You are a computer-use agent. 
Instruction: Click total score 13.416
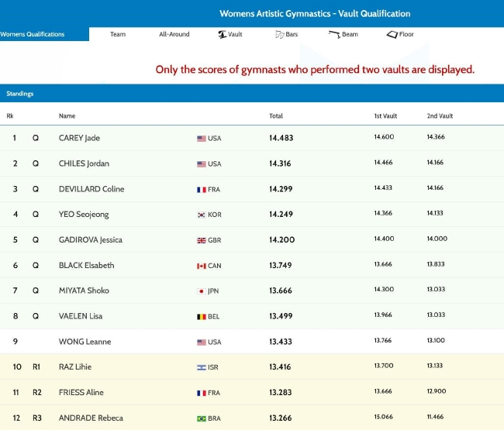[280, 366]
